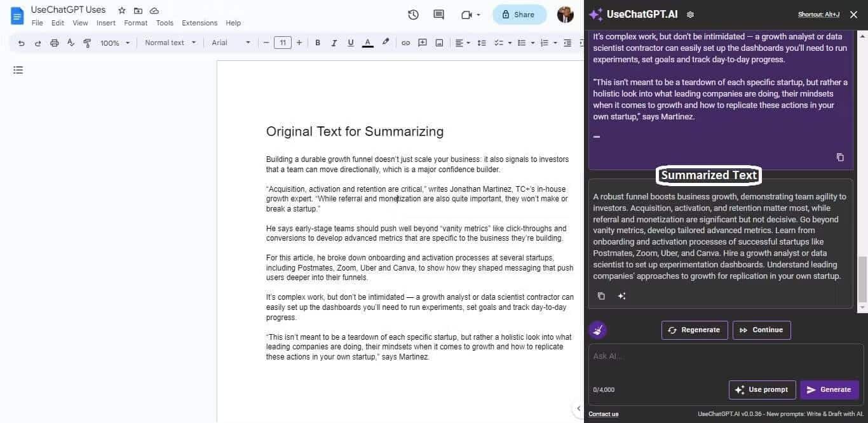The image size is (868, 423).
Task: Check the cloud document status icon
Action: pyautogui.click(x=154, y=11)
